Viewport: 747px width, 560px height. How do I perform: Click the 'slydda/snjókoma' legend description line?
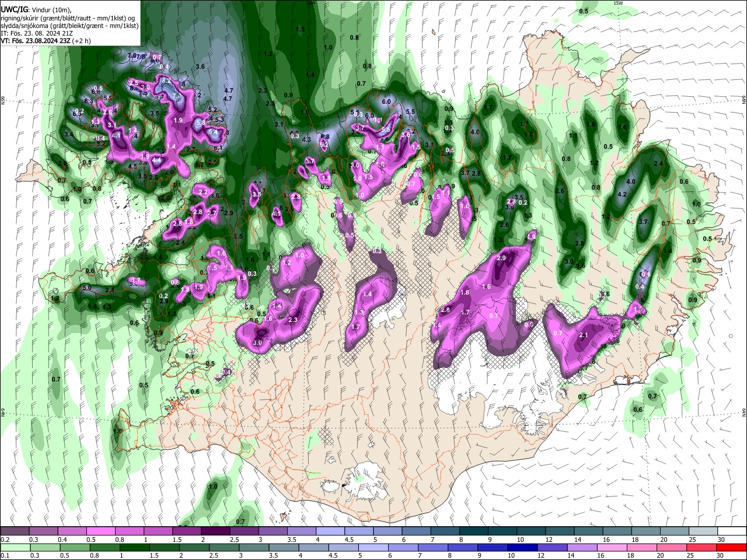[x=69, y=26]
